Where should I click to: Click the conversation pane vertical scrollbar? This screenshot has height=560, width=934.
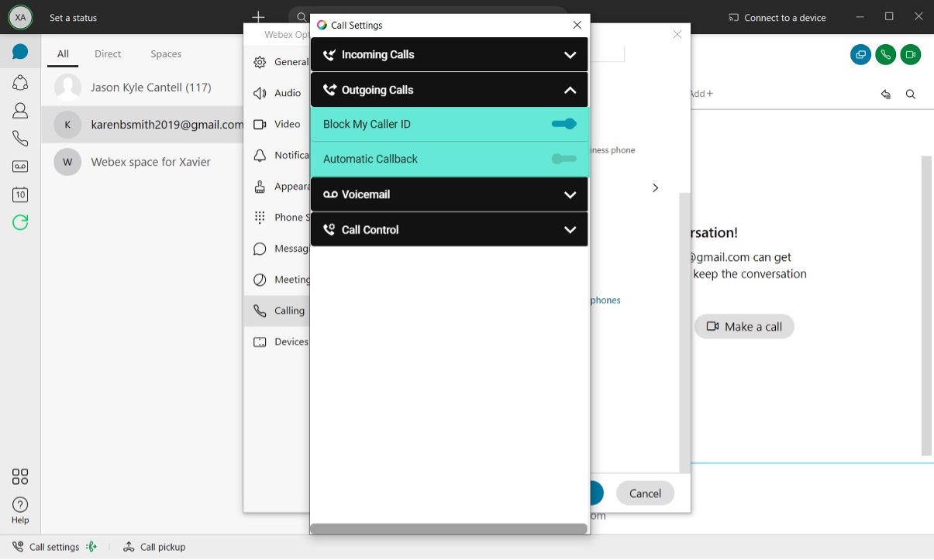(926, 306)
